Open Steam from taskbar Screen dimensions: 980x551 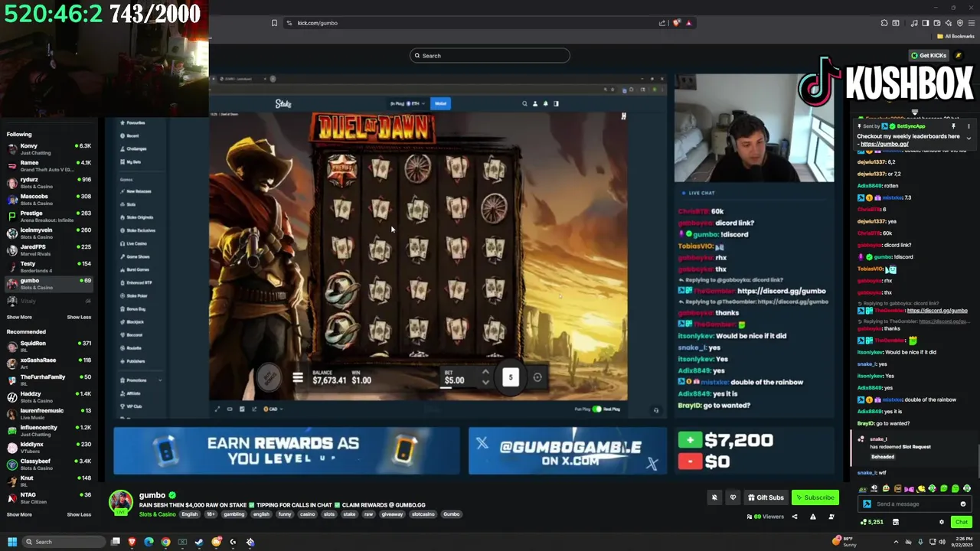click(x=199, y=542)
